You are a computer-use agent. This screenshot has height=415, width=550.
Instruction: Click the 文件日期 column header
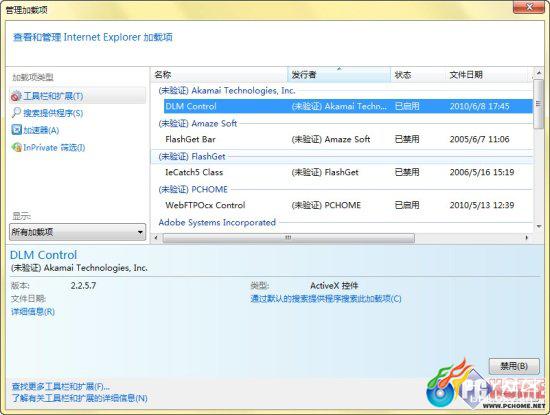pos(489,74)
